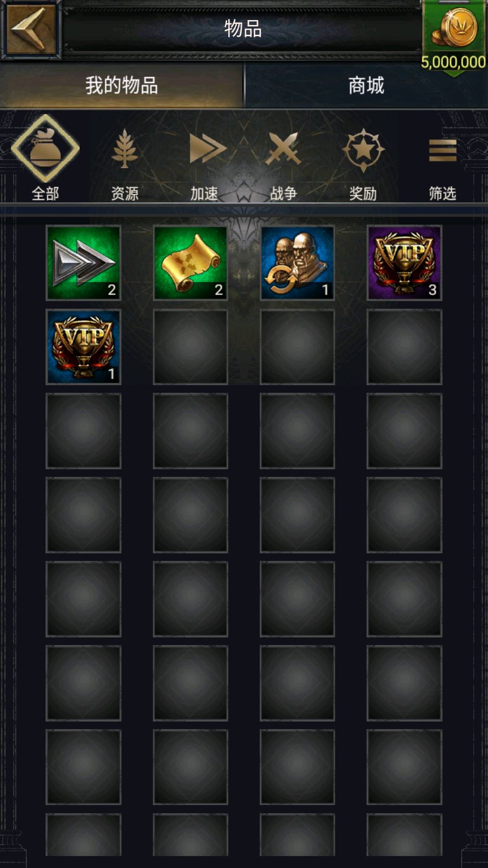
Task: Click empty slot beside blue VIP item
Action: coord(190,347)
